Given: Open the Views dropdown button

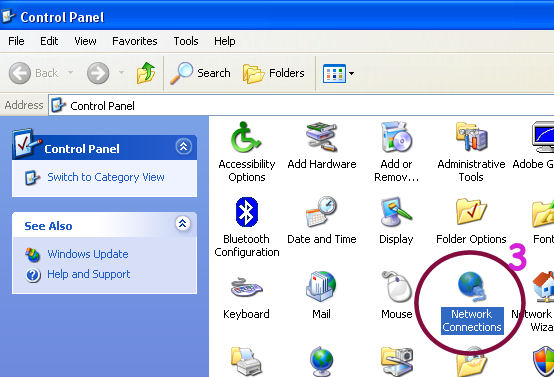Looking at the screenshot, I should pos(338,73).
